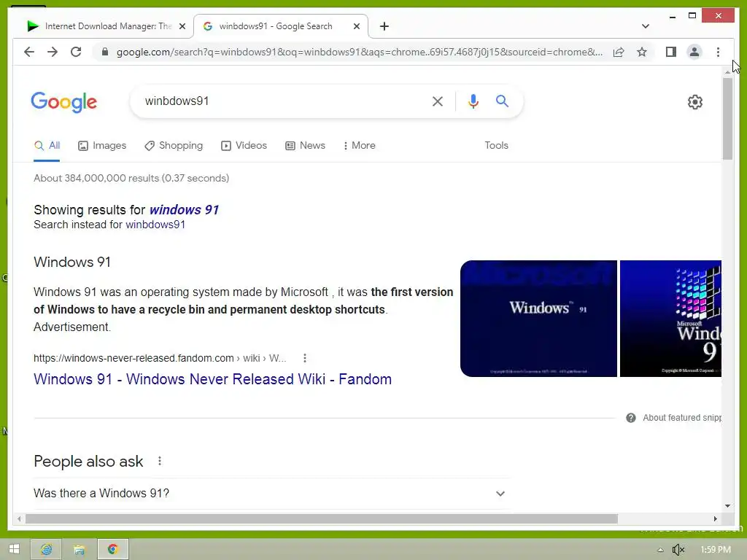Screen dimensions: 747x560
Task: Click the Chrome taskbar icon
Action: point(113,549)
